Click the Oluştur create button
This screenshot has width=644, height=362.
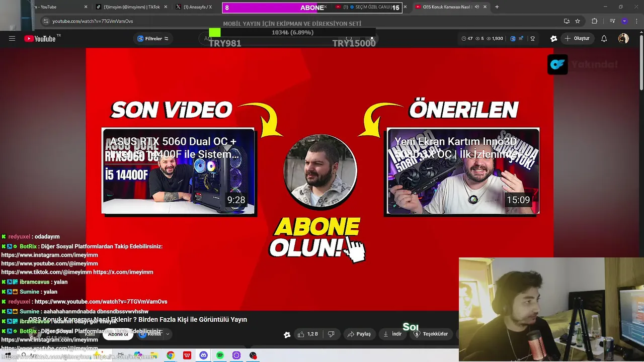(x=577, y=39)
